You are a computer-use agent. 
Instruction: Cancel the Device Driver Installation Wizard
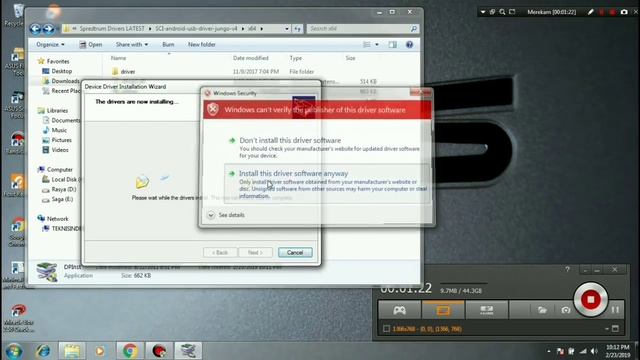[295, 252]
